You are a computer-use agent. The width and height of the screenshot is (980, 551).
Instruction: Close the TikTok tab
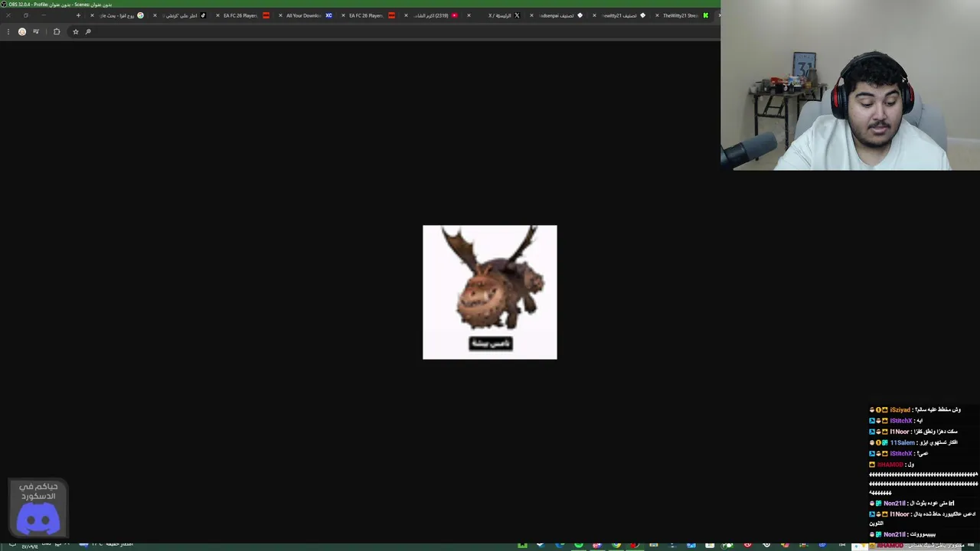(x=155, y=15)
